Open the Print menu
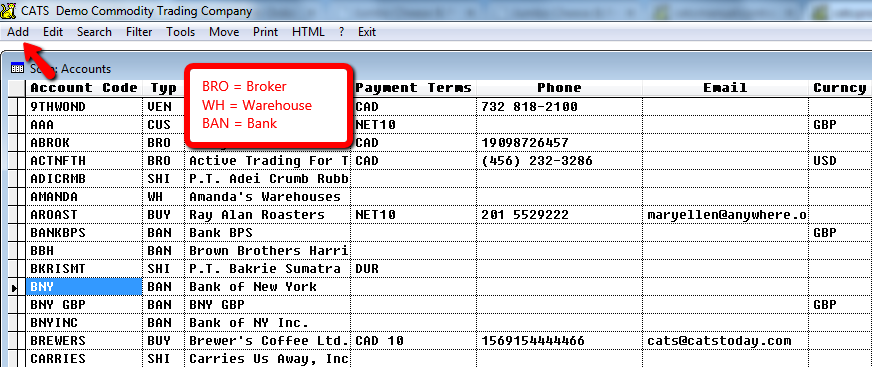Viewport: 872px width, 367px height. coord(265,32)
